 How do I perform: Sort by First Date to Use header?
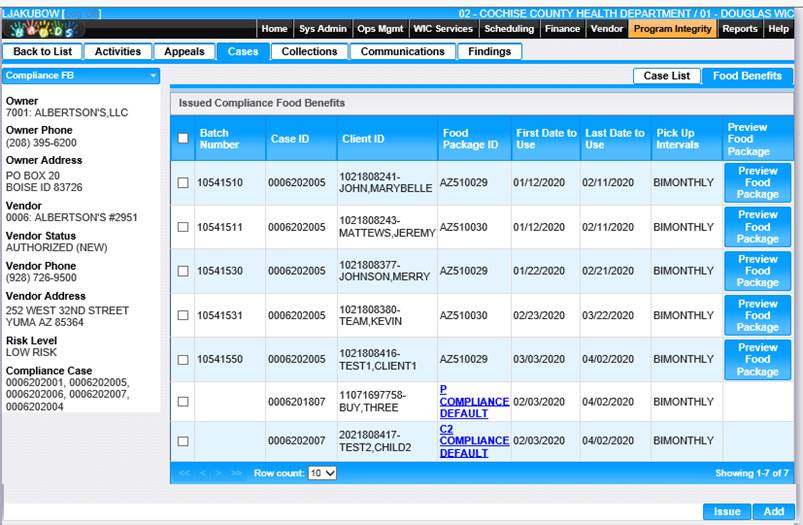546,139
